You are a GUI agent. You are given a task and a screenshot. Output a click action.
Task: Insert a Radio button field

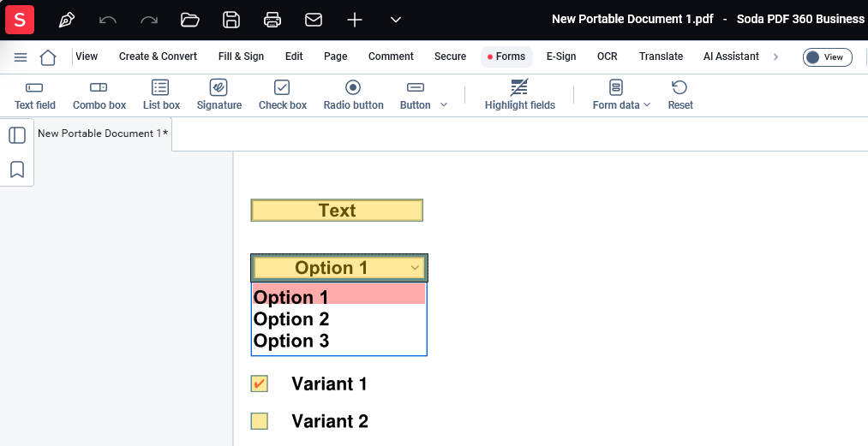click(x=353, y=95)
